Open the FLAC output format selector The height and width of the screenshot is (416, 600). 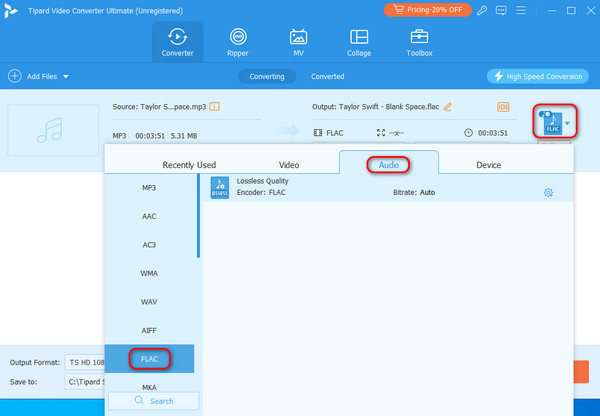pos(554,123)
